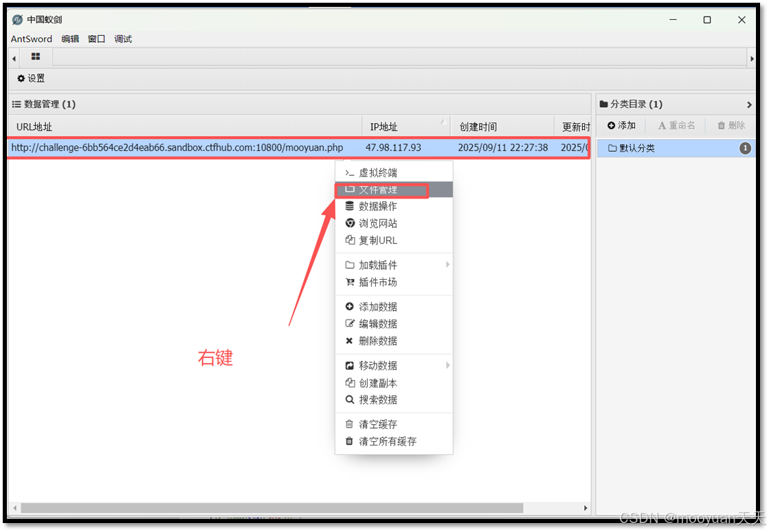Open 浏览网站 from the context menu
Screen dimensions: 769x532
coord(393,223)
